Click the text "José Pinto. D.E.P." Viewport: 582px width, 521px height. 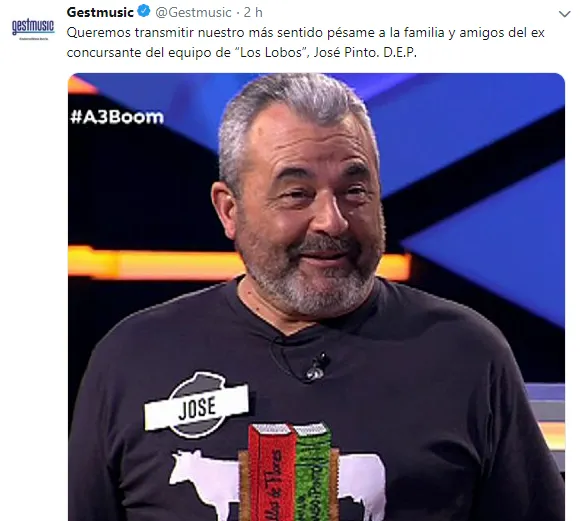(x=365, y=52)
